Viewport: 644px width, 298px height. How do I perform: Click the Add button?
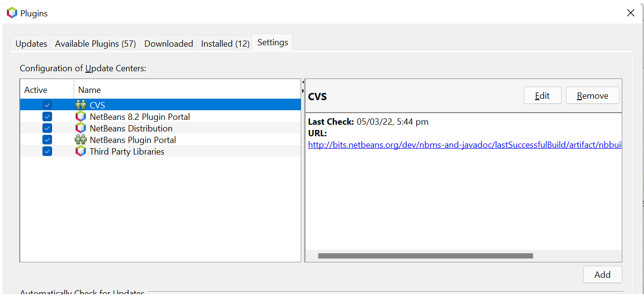603,274
